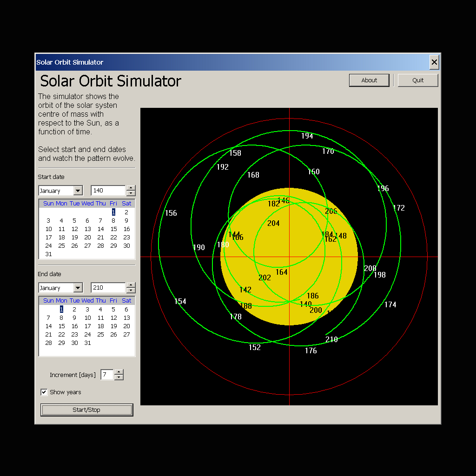The height and width of the screenshot is (476, 476).
Task: Increase the Start date year with the up arrow
Action: [x=131, y=188]
